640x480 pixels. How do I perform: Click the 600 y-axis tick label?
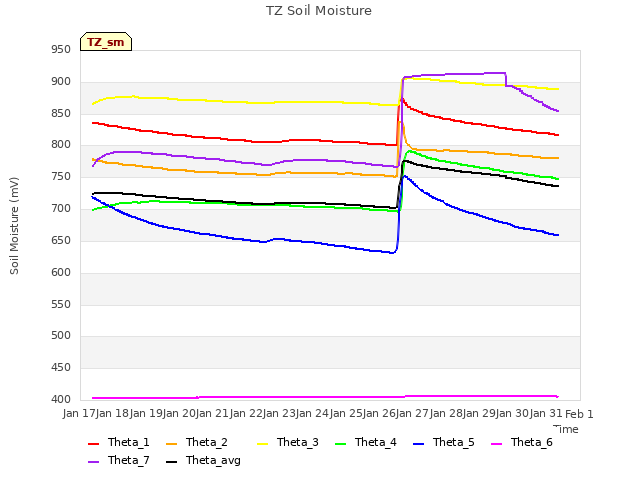(x=61, y=272)
